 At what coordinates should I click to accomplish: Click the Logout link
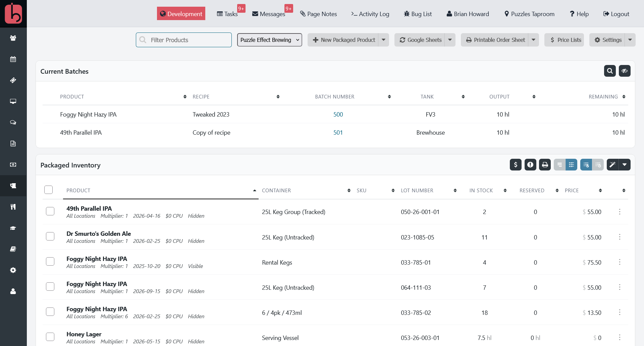616,14
